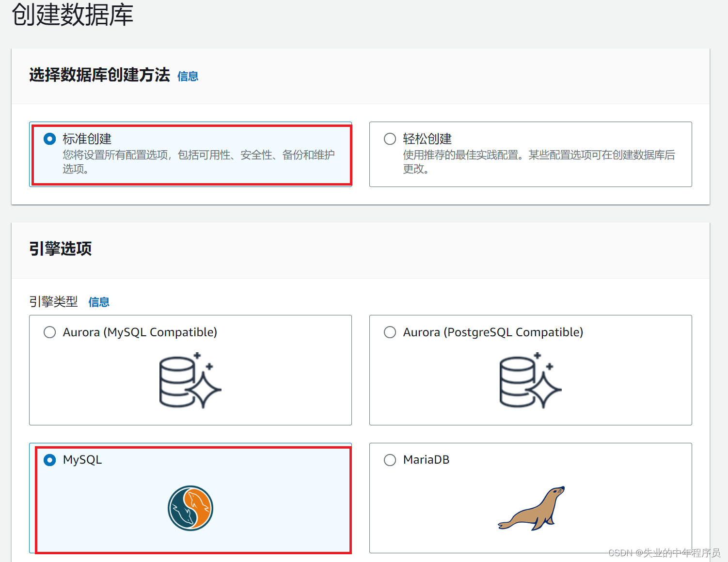
Task: Click the 轻松创建 label
Action: 427,139
